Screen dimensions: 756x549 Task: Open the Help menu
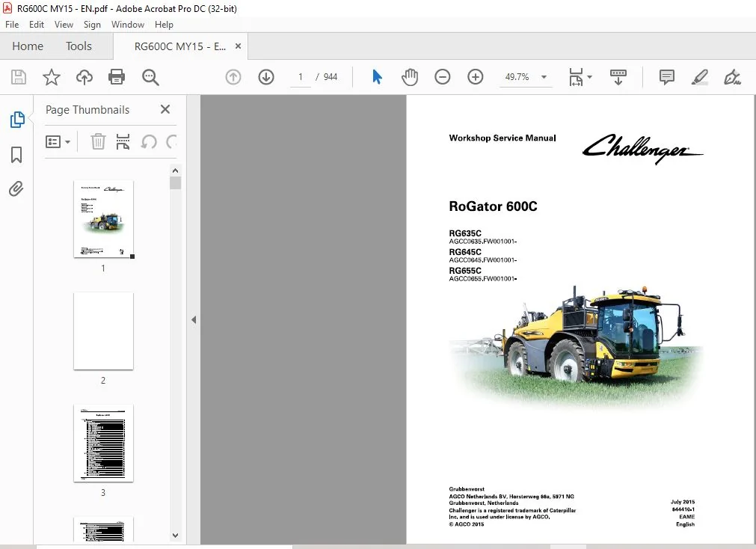coord(164,25)
